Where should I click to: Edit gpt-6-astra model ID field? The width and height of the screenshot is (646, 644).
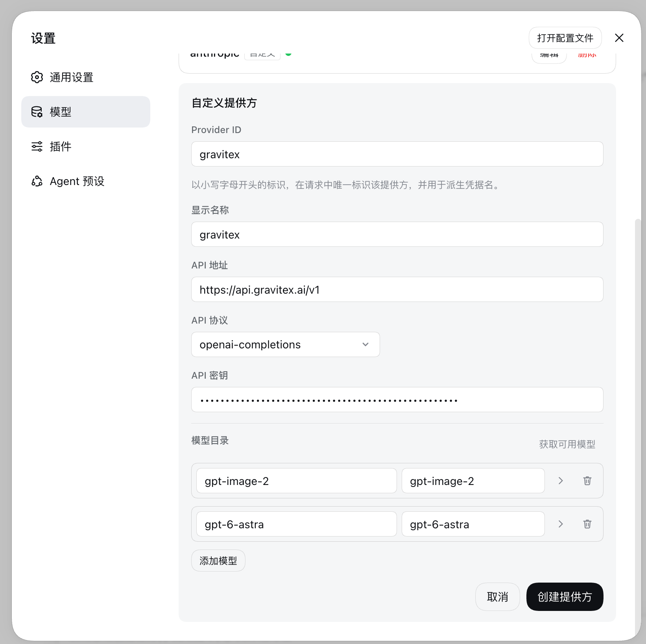coord(297,524)
